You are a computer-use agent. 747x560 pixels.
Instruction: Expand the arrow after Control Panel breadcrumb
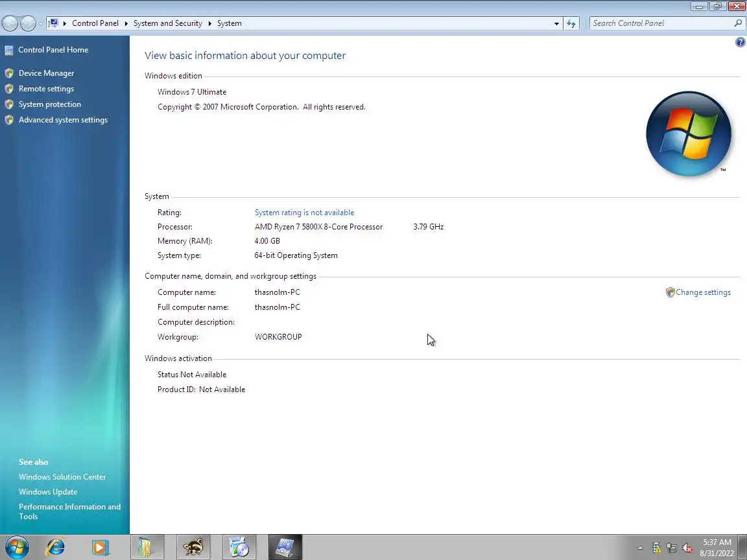[126, 23]
